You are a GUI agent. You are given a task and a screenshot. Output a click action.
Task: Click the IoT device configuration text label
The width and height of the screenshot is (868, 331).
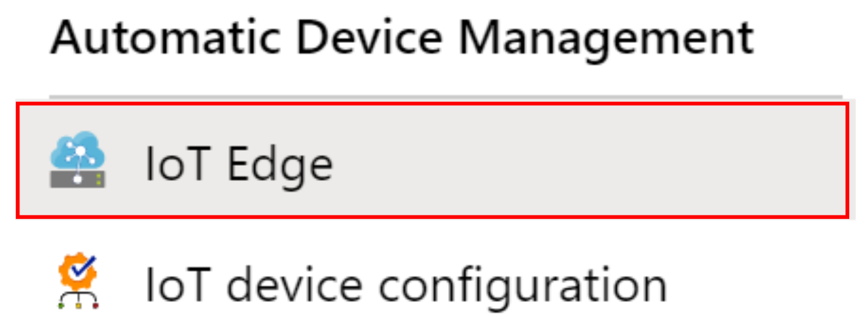click(405, 284)
